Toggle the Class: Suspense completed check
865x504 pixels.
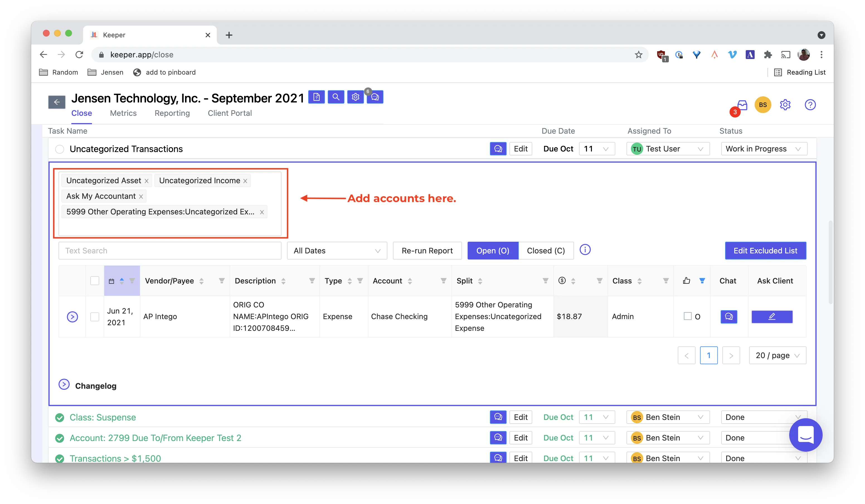[x=60, y=417]
